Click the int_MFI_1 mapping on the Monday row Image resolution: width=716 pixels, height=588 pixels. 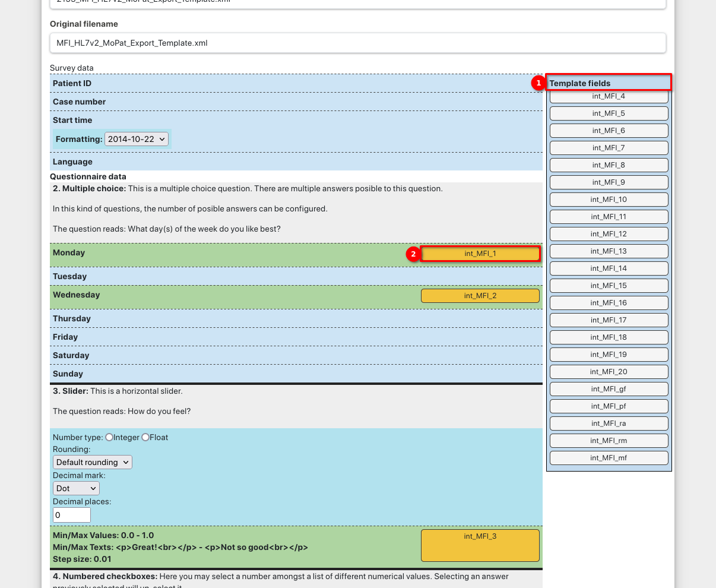pyautogui.click(x=480, y=254)
